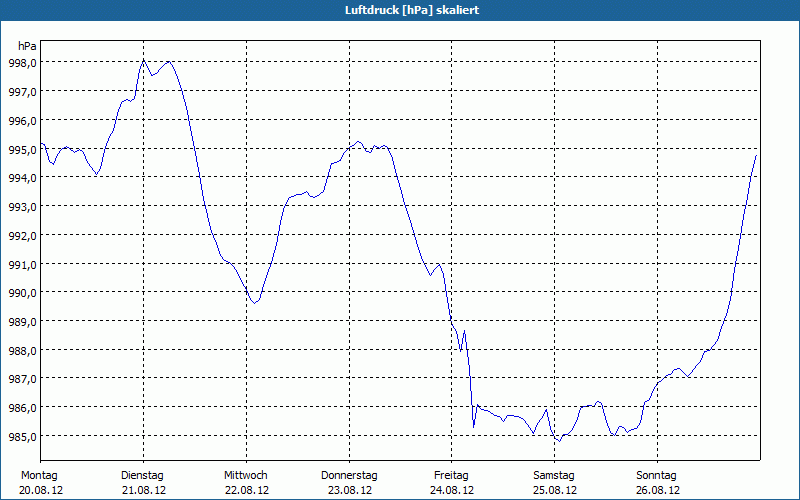The width and height of the screenshot is (800, 500).
Task: Click the 985,0 axis value
Action: pyautogui.click(x=22, y=437)
